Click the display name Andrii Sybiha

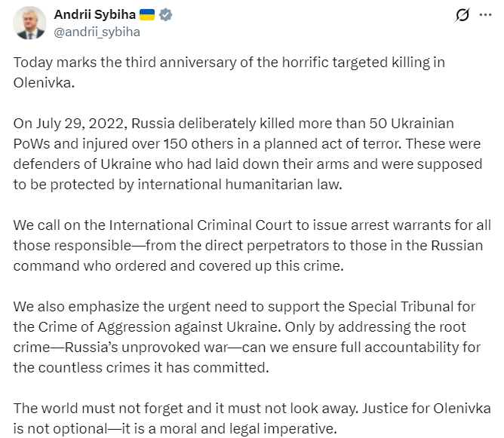point(94,15)
